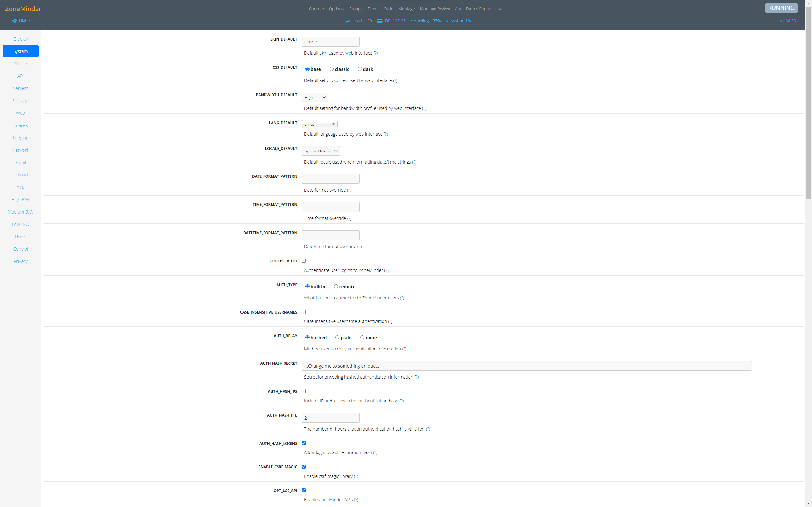Viewport: 812px width, 507px height.
Task: Click the RUNNING status button
Action: pos(781,8)
